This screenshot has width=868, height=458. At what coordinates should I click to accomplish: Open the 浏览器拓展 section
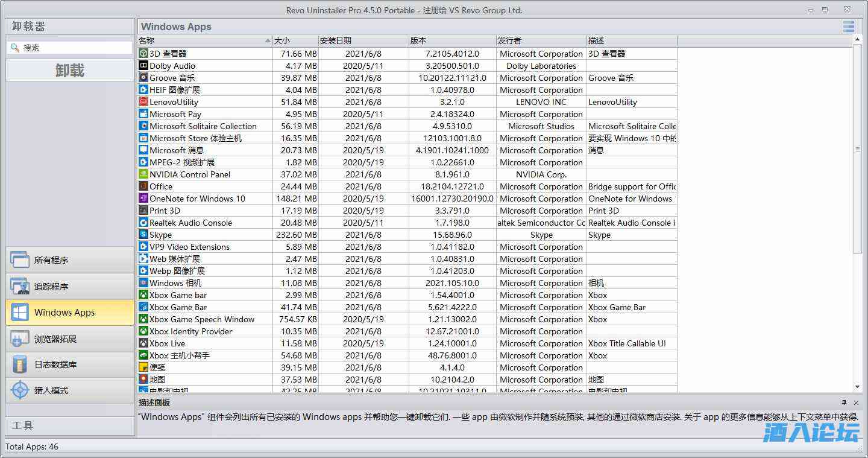(x=70, y=339)
